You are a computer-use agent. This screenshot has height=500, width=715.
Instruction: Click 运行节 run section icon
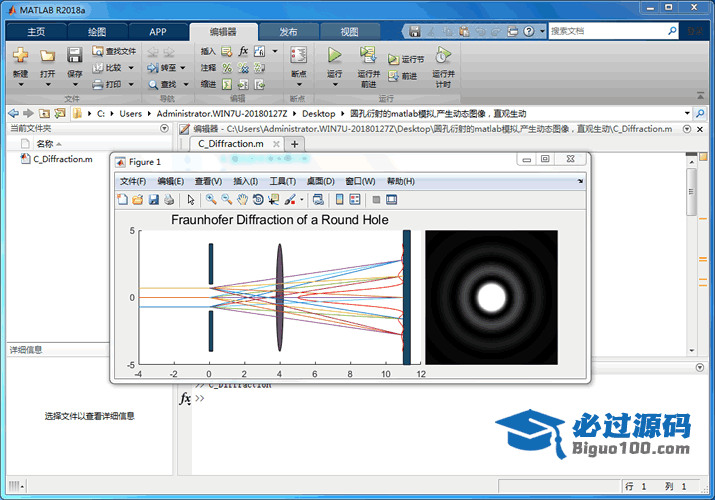point(393,59)
